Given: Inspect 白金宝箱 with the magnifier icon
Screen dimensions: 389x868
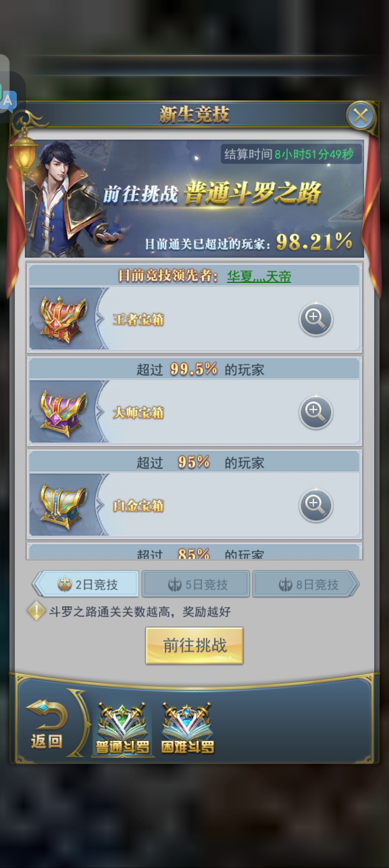Looking at the screenshot, I should coord(316,505).
